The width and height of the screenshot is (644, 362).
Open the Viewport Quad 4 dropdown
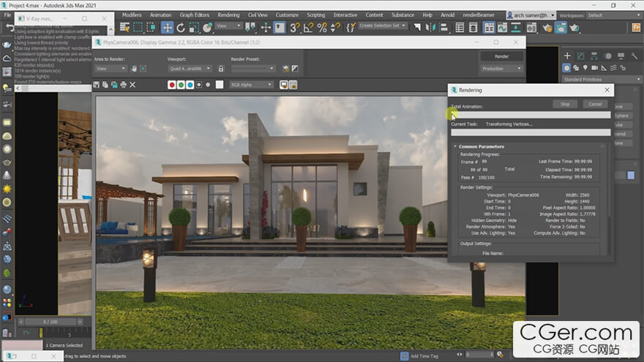click(x=190, y=69)
